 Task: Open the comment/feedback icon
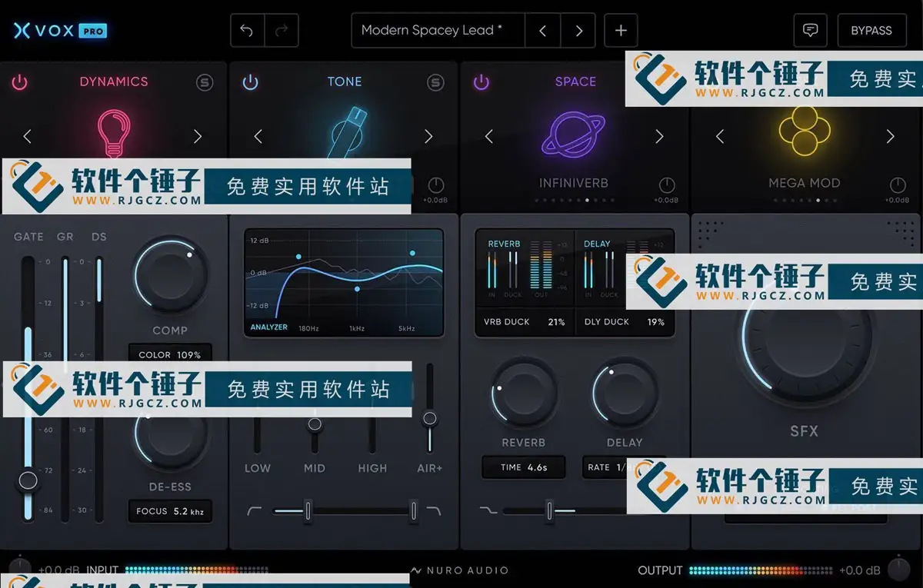[x=810, y=31]
